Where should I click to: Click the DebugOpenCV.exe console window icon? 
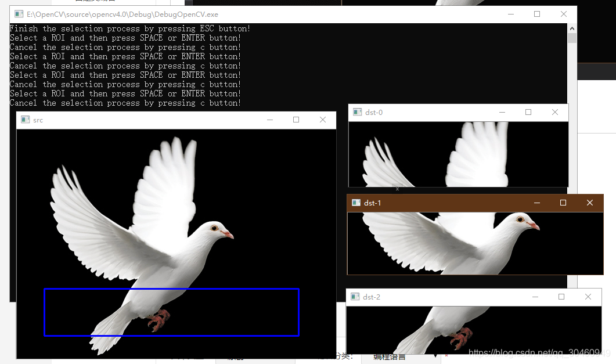pos(18,14)
